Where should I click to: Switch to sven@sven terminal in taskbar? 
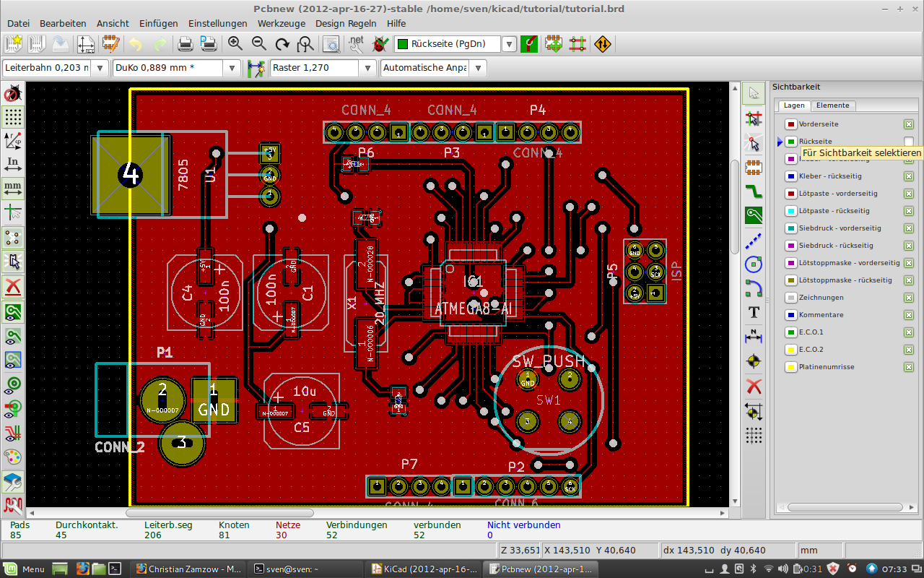307,569
